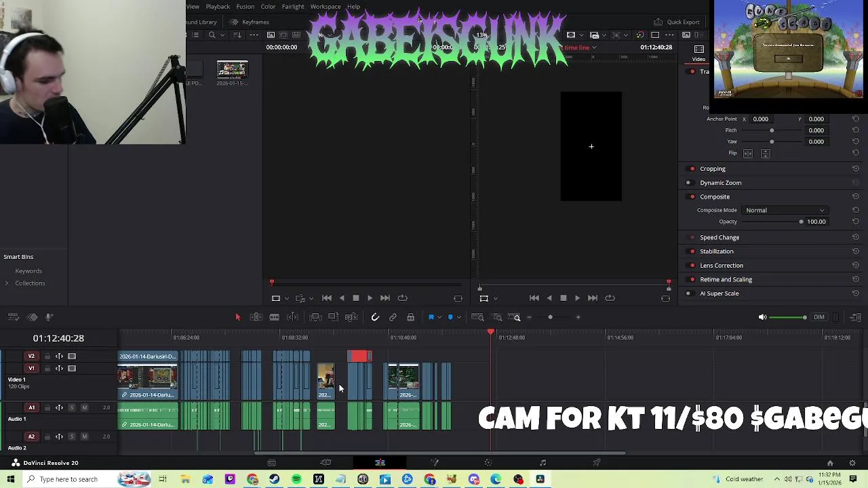Click the timeline zoom-in plus icon
This screenshot has width=868, height=488.
578,317
